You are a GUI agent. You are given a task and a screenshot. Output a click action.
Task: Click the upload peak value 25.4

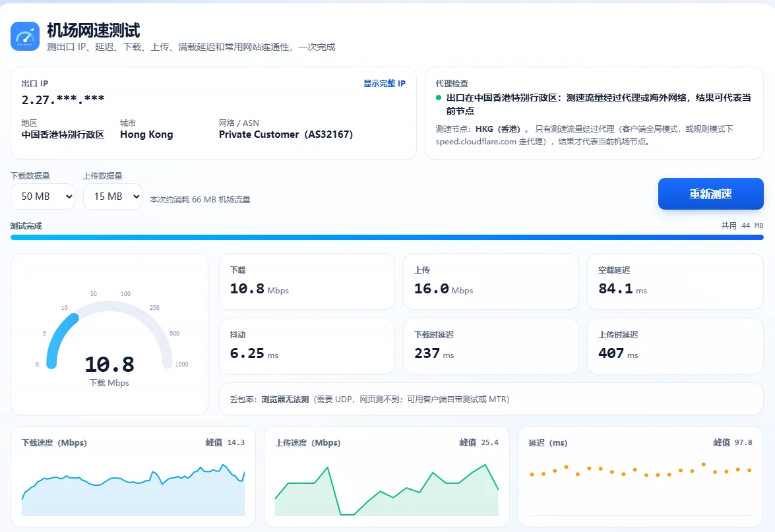pos(489,442)
